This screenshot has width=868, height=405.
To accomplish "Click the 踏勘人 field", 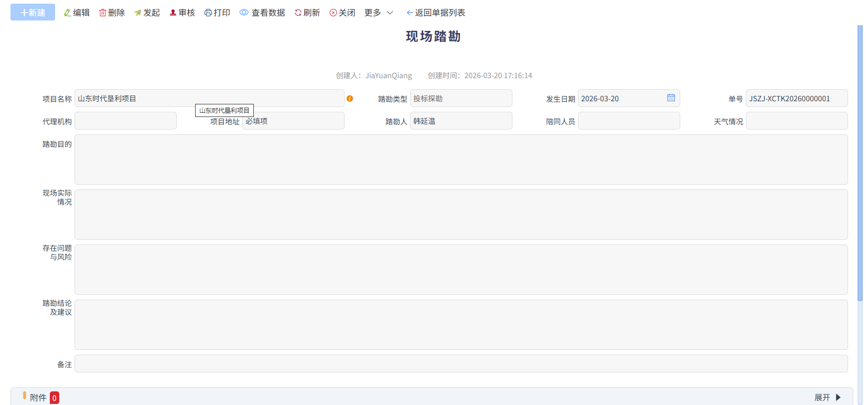I will click(461, 121).
